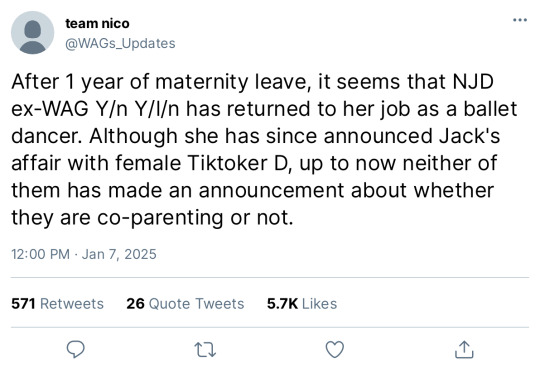Click the 26 quote count number

tap(135, 303)
